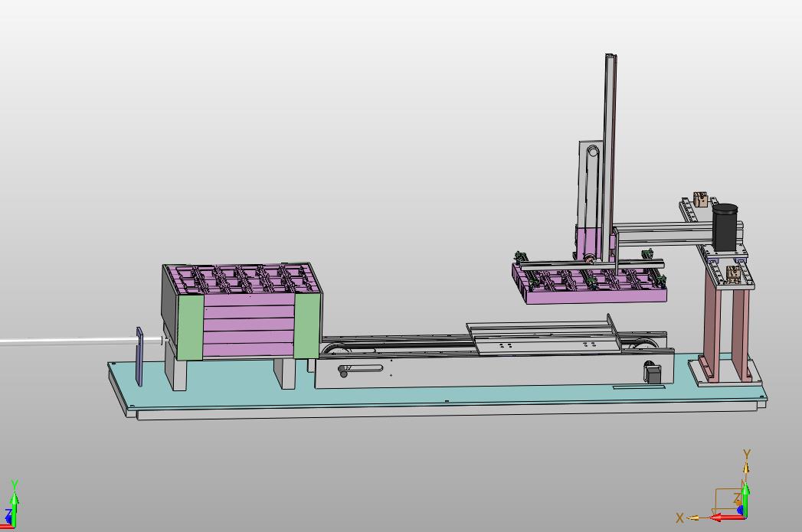This screenshot has height=532, width=802.
Task: Click the Z axis label on the orientation triad
Action: point(737,498)
